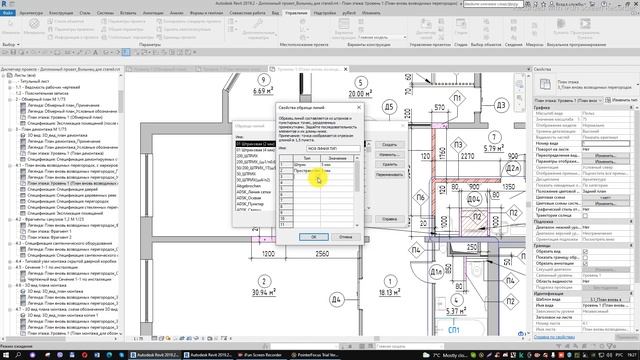Collapse the Идентификация section in Properties
The width and height of the screenshot is (640, 360).
point(631,293)
